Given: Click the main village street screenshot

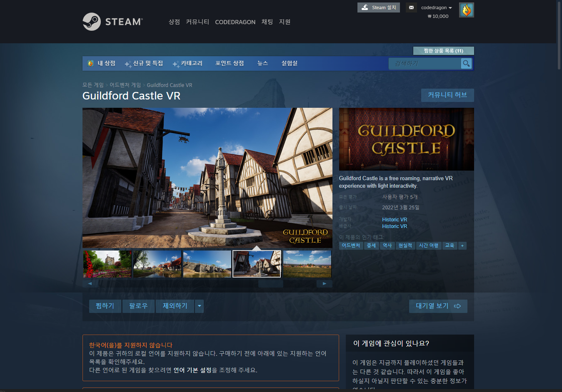Looking at the screenshot, I should coord(207,178).
